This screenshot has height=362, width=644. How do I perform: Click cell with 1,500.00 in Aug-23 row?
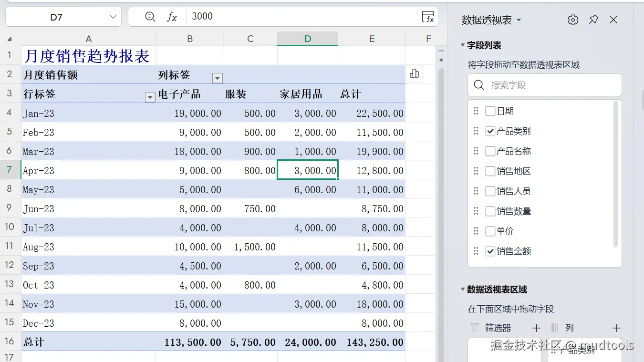point(250,247)
